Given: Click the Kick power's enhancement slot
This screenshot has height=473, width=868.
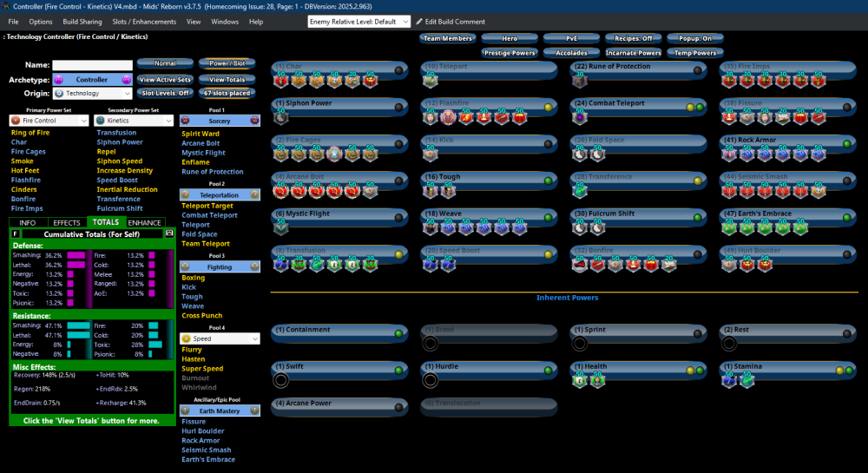Looking at the screenshot, I should pos(431,154).
